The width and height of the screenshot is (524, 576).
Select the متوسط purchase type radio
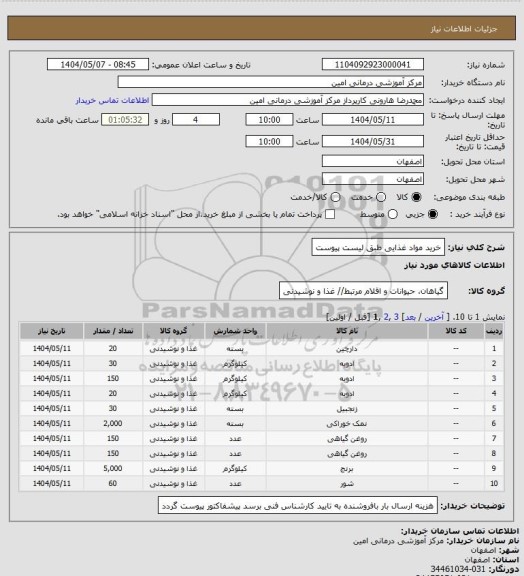tap(393, 214)
